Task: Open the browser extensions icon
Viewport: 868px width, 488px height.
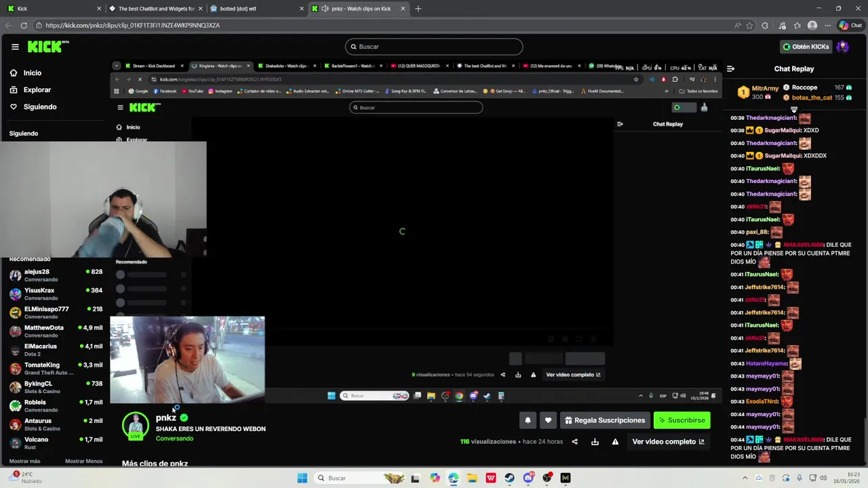Action: point(765,25)
